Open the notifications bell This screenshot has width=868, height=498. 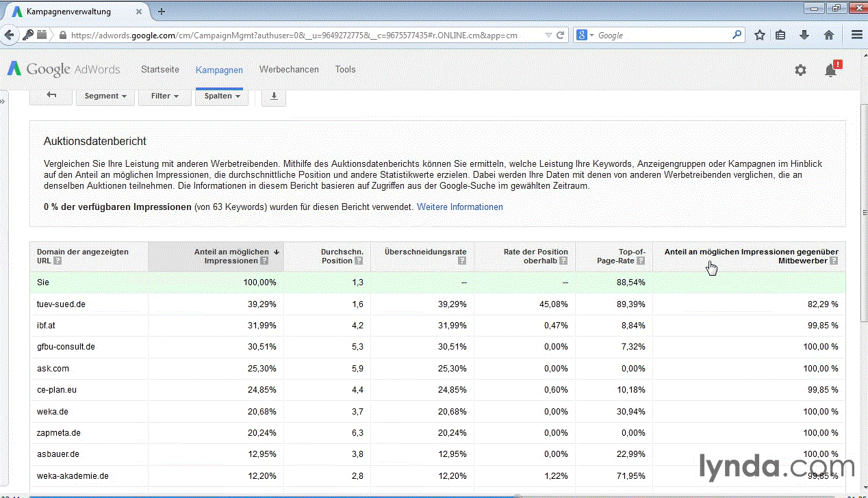(x=831, y=69)
